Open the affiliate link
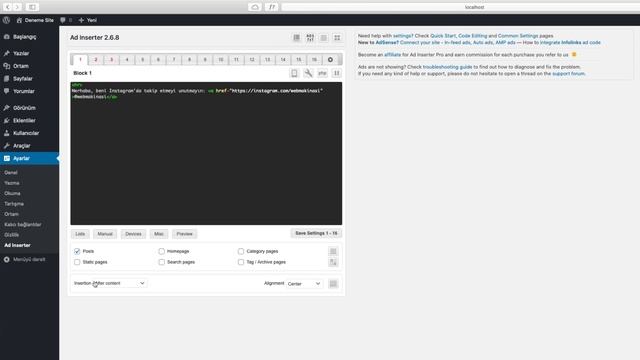 click(392, 54)
